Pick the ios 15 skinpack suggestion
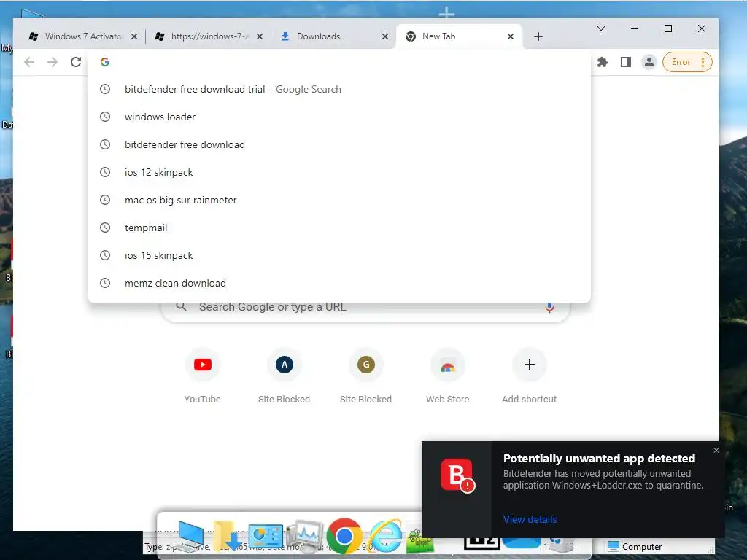The image size is (747, 560). tap(339, 255)
